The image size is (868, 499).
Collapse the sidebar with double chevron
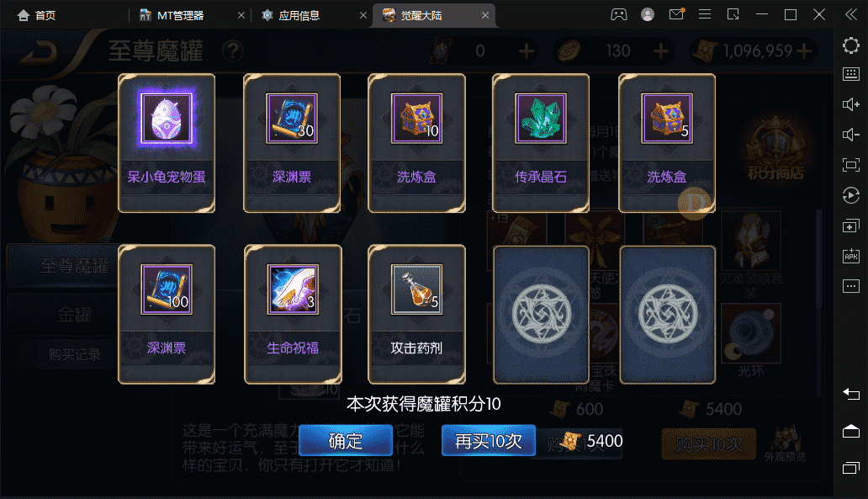coord(851,15)
